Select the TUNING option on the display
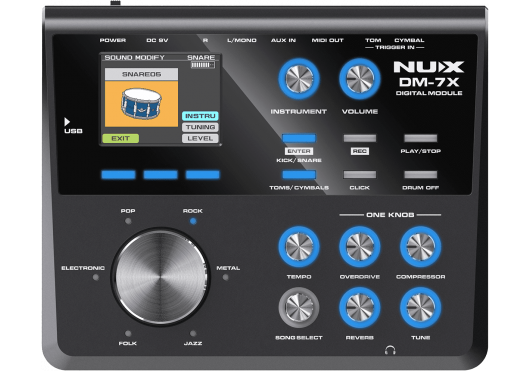 tap(200, 127)
